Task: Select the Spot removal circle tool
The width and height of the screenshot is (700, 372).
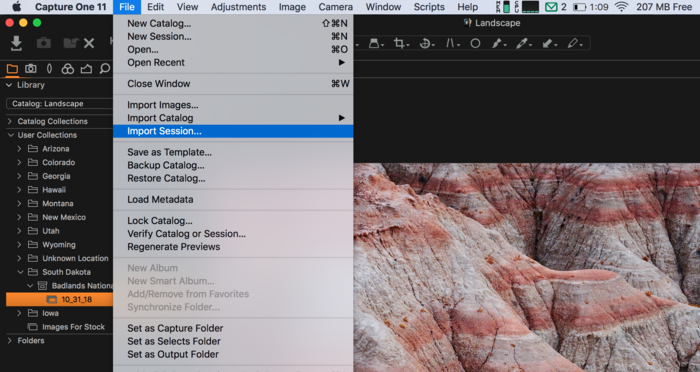Action: pos(475,43)
